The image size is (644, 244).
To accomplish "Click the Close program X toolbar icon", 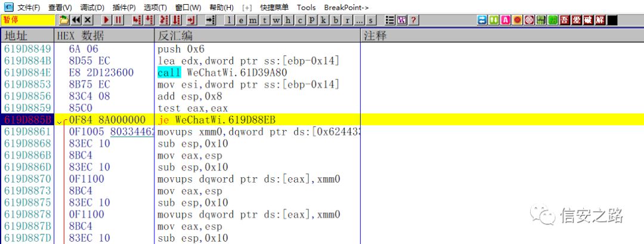I will tap(88, 20).
